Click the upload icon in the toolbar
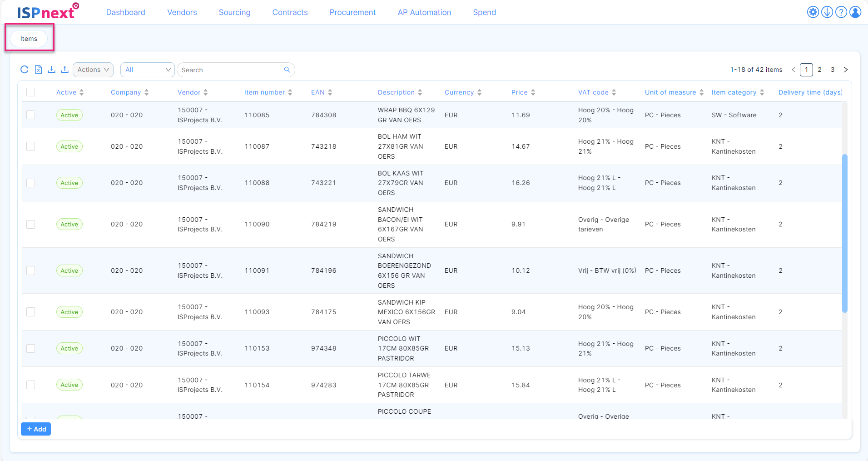The image size is (868, 461). click(x=65, y=70)
